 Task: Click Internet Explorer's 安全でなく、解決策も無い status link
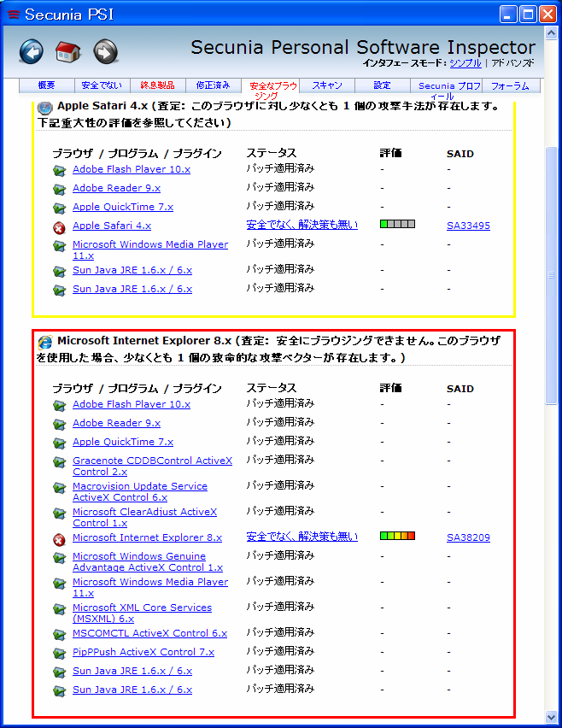coord(302,537)
